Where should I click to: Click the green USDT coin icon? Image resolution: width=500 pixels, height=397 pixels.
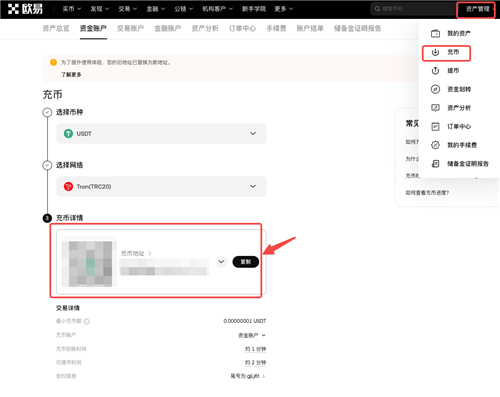[x=68, y=134]
